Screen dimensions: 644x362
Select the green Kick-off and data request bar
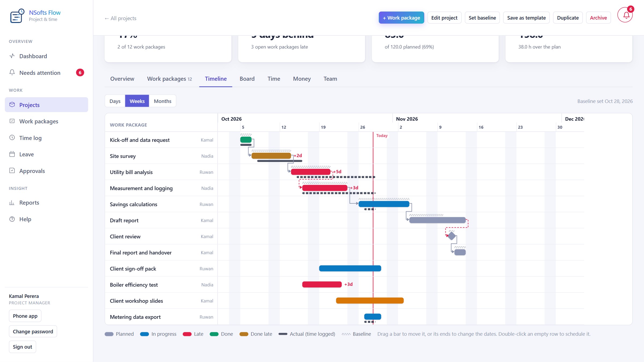pos(246,139)
